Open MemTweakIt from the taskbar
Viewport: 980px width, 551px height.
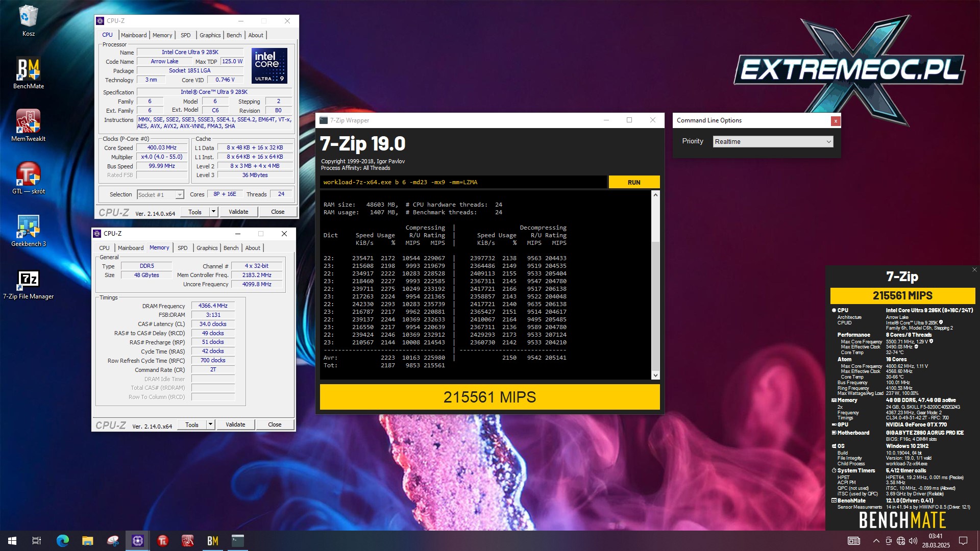click(x=188, y=541)
